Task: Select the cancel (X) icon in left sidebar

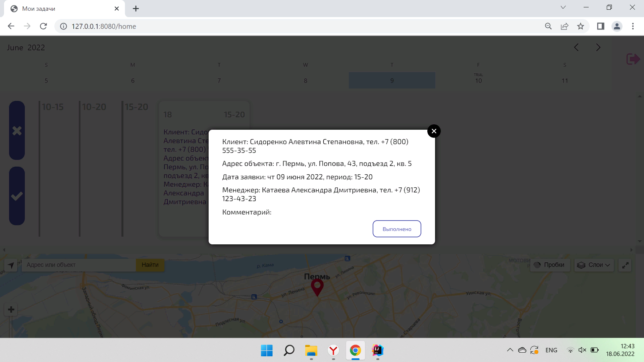Action: tap(17, 131)
